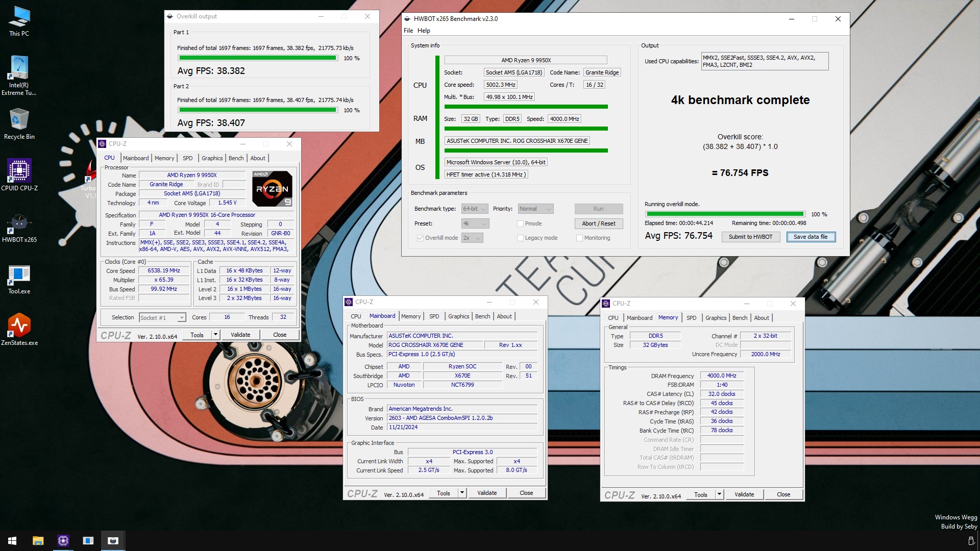Click Tools button in CPU-Z Memory window
Screen dimensions: 980x551
pyautogui.click(x=701, y=495)
